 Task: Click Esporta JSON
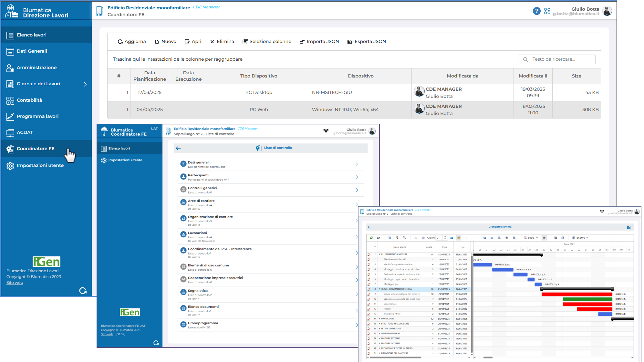367,41
